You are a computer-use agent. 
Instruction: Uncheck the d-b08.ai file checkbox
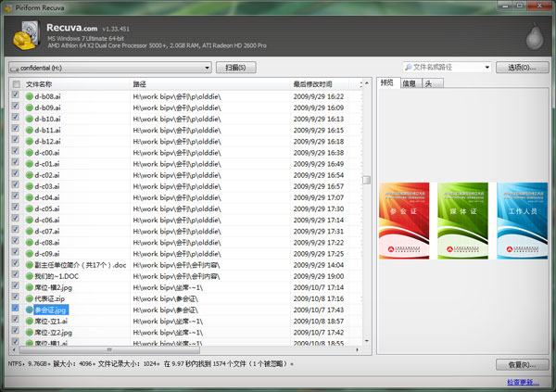[15, 95]
